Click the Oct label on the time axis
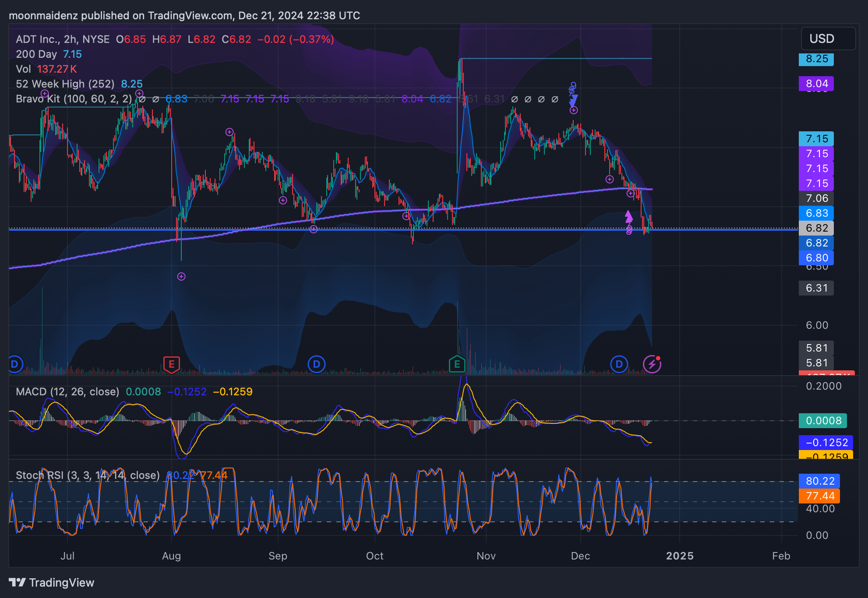 (374, 556)
